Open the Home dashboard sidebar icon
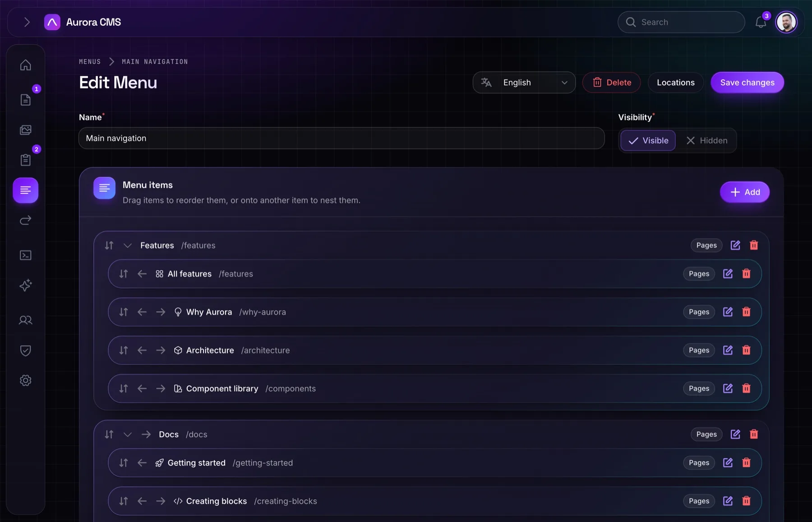Image resolution: width=812 pixels, height=522 pixels. pos(26,65)
